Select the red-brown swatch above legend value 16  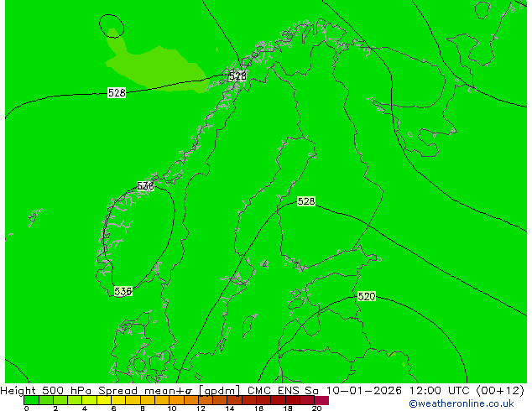click(264, 400)
